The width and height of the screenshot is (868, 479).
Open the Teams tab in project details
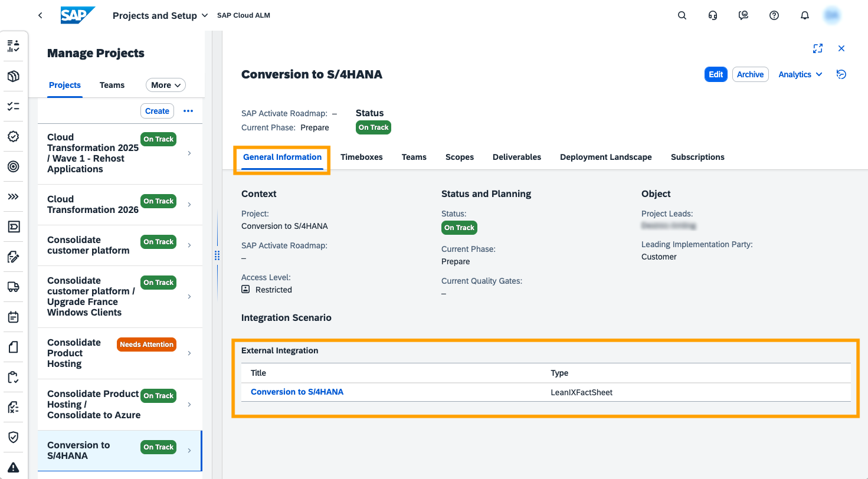[x=414, y=157]
